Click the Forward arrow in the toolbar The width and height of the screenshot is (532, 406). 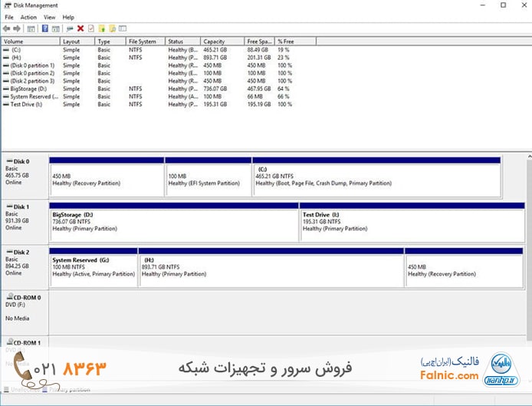point(16,28)
